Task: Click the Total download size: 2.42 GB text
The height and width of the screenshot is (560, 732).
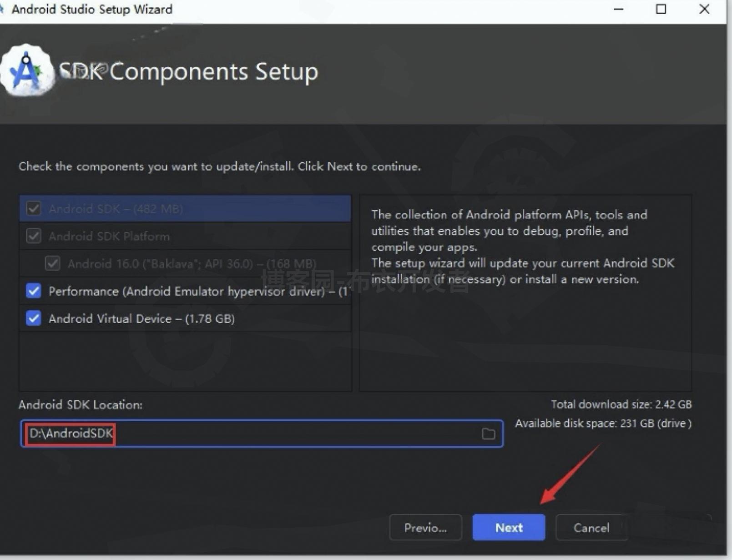Action: pyautogui.click(x=621, y=404)
